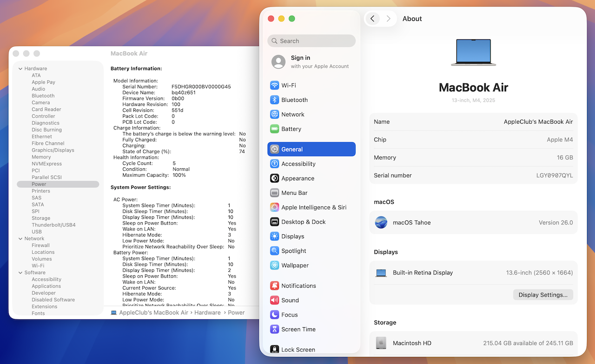The image size is (595, 364).
Task: Click Sign in with your Apple Account
Action: pyautogui.click(x=311, y=62)
